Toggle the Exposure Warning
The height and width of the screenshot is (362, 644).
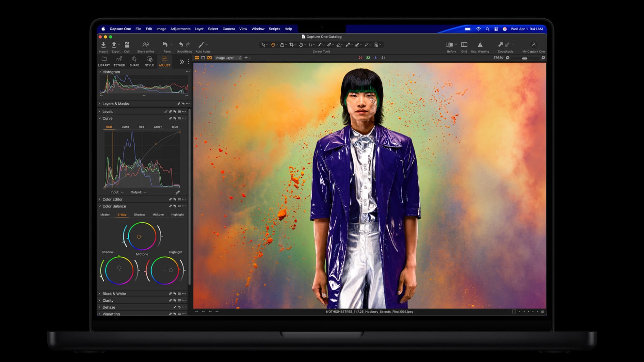tap(480, 45)
